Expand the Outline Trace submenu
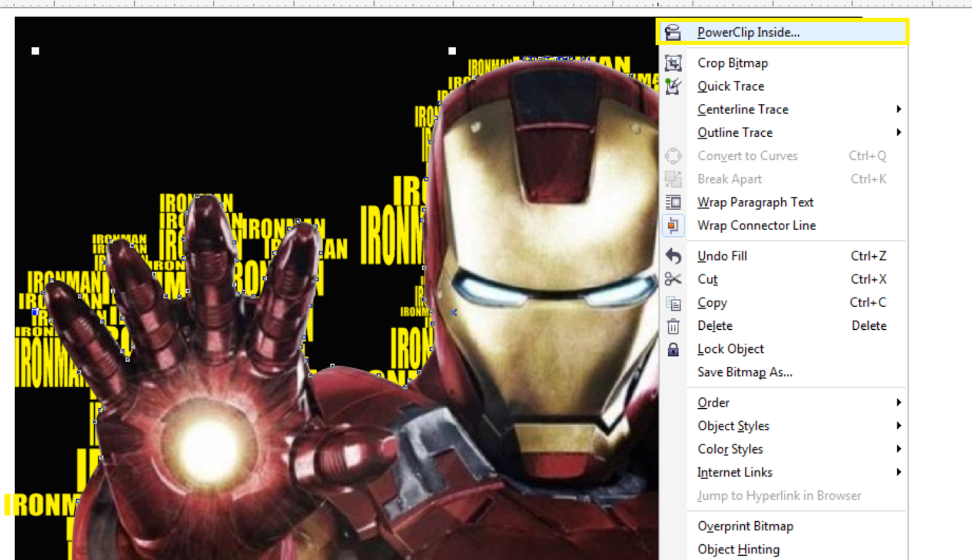972x560 pixels. tap(735, 132)
